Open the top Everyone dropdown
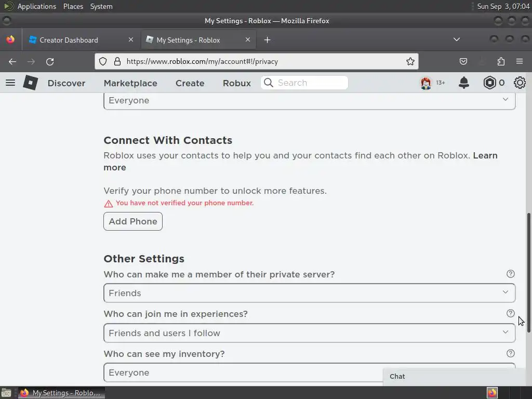This screenshot has height=399, width=532. (x=310, y=101)
